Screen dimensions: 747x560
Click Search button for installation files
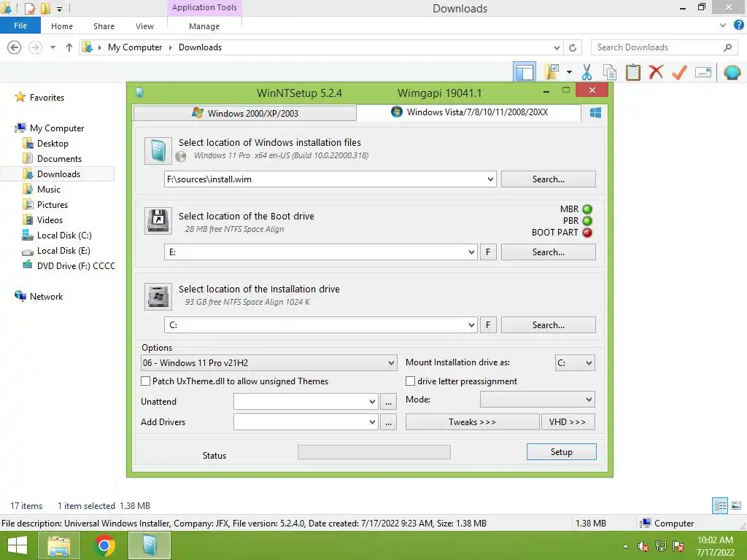[x=549, y=179]
